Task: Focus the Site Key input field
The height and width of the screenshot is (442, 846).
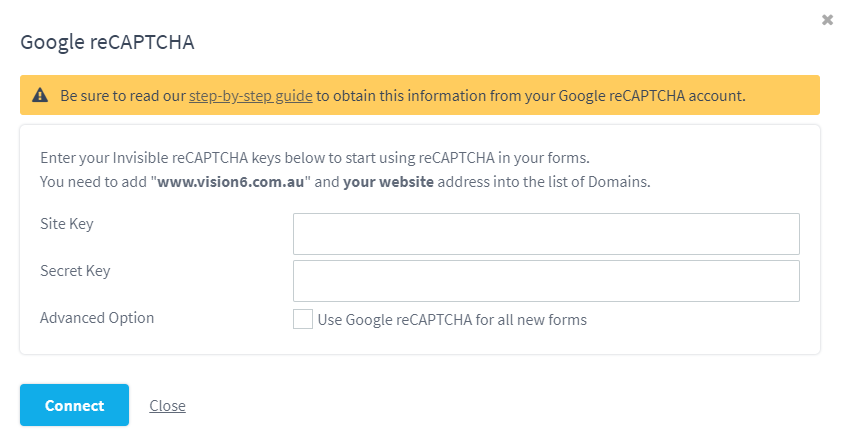Action: pyautogui.click(x=546, y=234)
